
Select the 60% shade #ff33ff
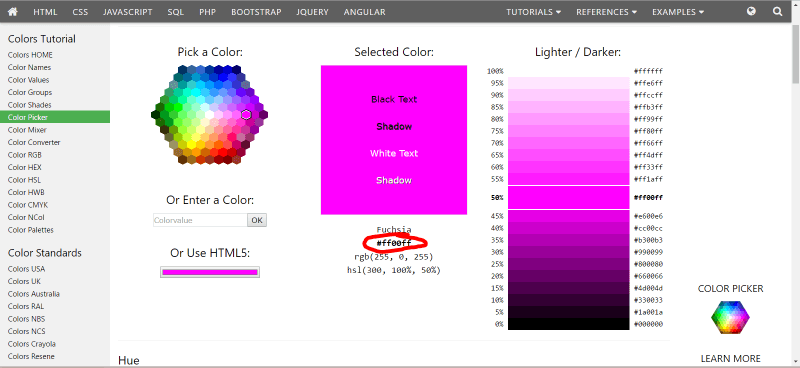click(x=569, y=167)
